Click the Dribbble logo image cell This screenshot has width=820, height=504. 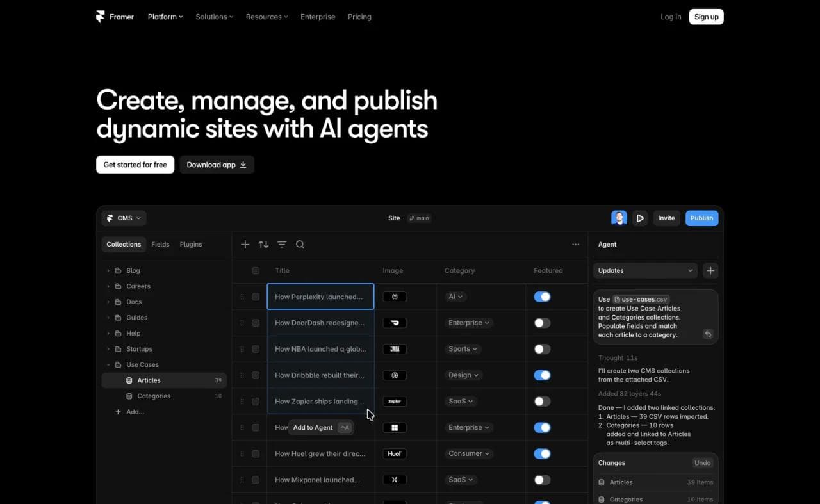(x=395, y=375)
